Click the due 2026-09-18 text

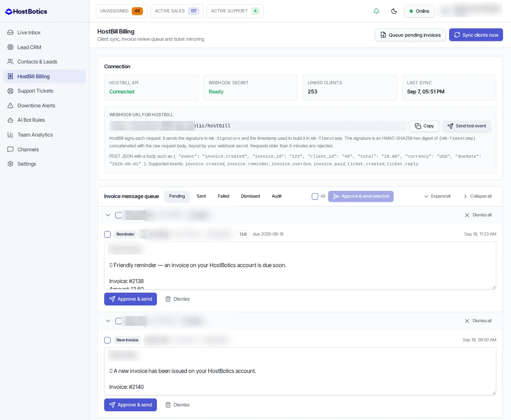(x=268, y=234)
